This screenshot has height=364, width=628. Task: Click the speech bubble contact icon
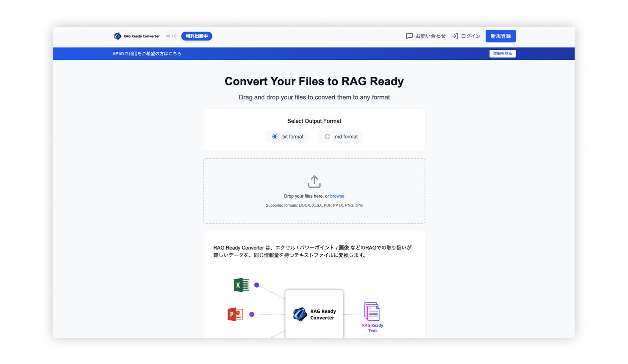pos(409,36)
